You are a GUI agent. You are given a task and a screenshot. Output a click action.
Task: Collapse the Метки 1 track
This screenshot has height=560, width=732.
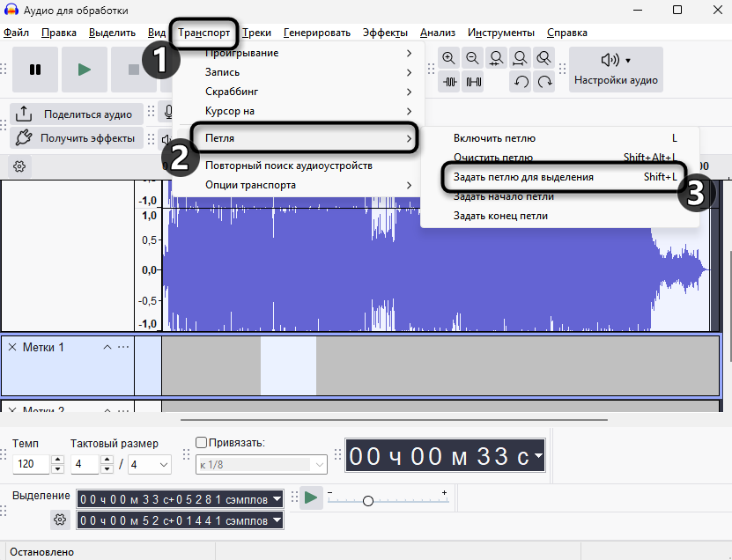pyautogui.click(x=107, y=347)
